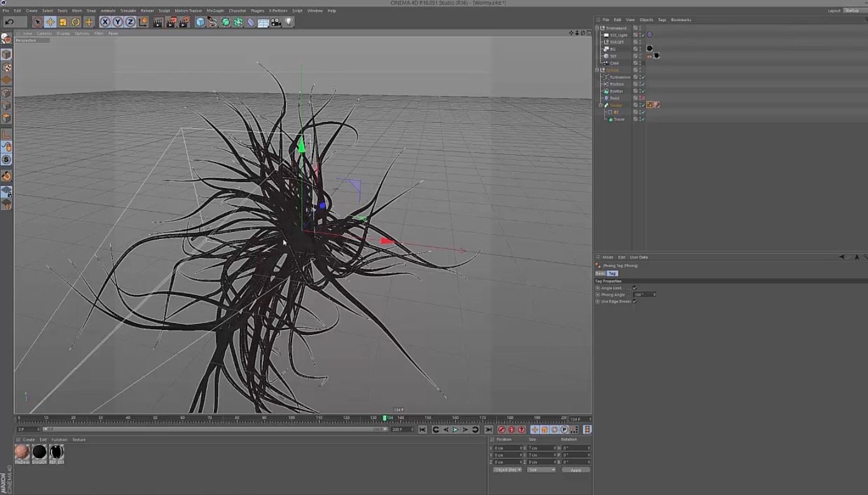Click the Record Active Objects button
The height and width of the screenshot is (495, 868).
tap(502, 430)
